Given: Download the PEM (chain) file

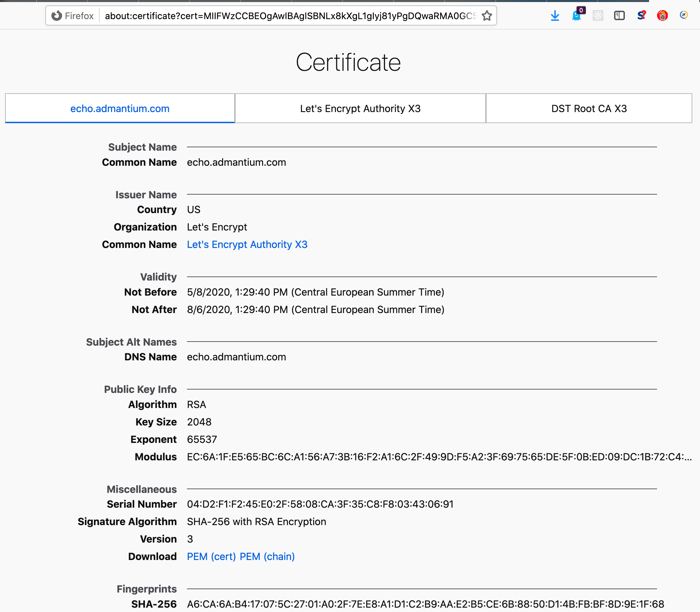Looking at the screenshot, I should click(267, 557).
